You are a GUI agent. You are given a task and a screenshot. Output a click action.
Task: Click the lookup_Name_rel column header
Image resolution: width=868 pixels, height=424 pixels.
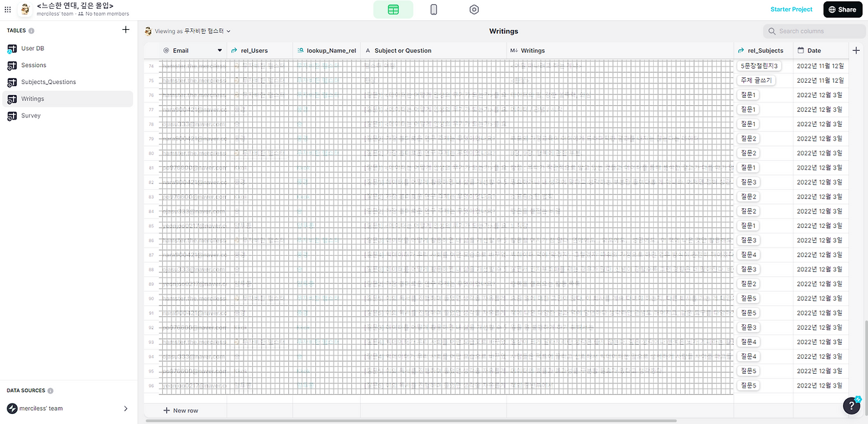pyautogui.click(x=326, y=50)
